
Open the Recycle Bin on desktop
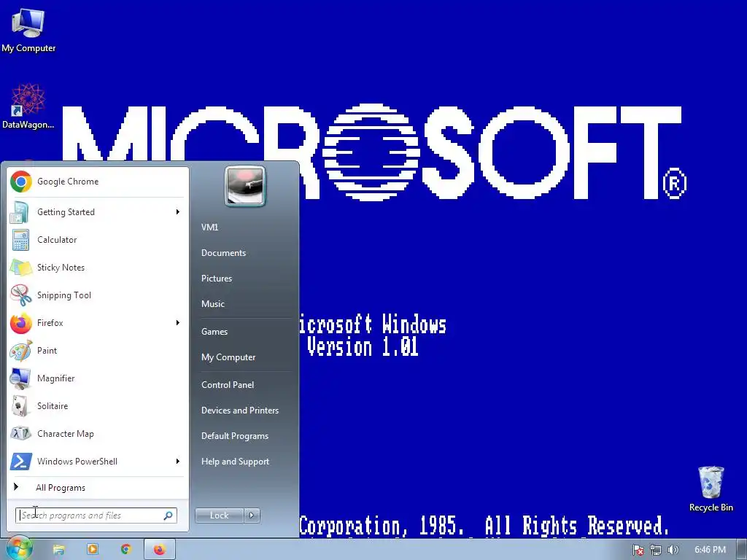click(x=711, y=489)
